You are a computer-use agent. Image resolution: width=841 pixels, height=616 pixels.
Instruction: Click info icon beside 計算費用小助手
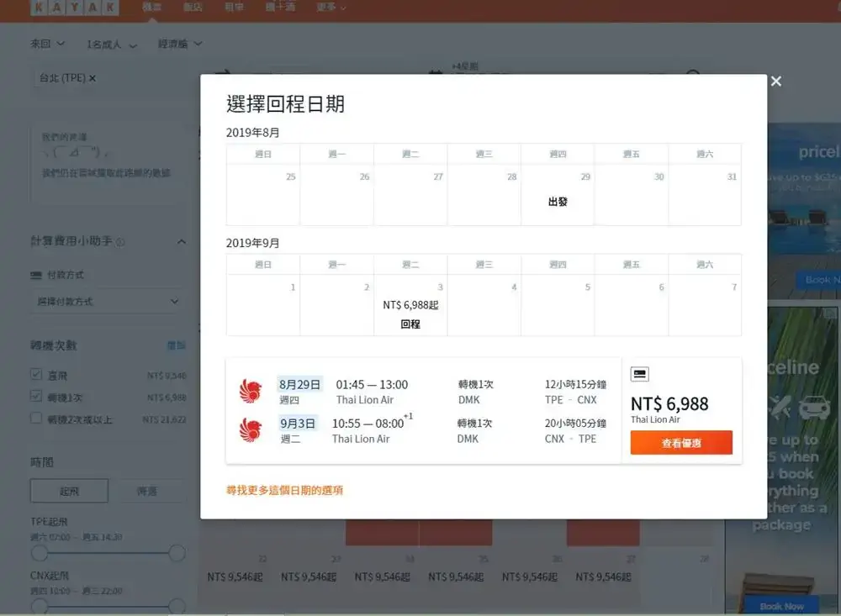coord(120,242)
